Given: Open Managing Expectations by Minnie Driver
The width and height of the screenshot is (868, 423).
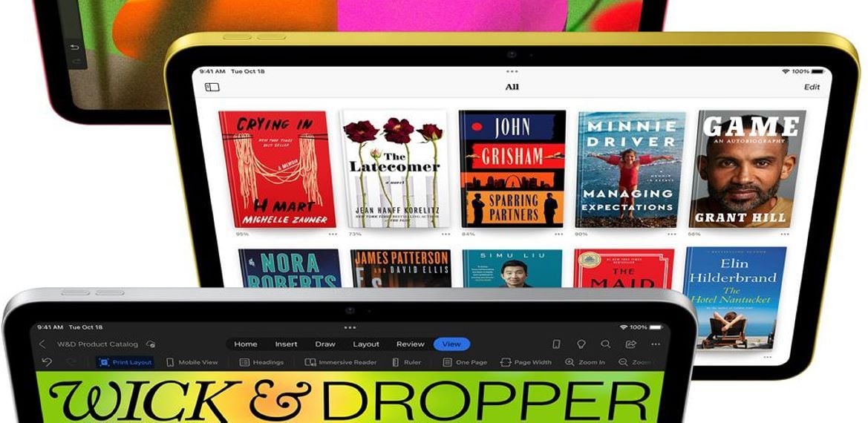Looking at the screenshot, I should (630, 168).
